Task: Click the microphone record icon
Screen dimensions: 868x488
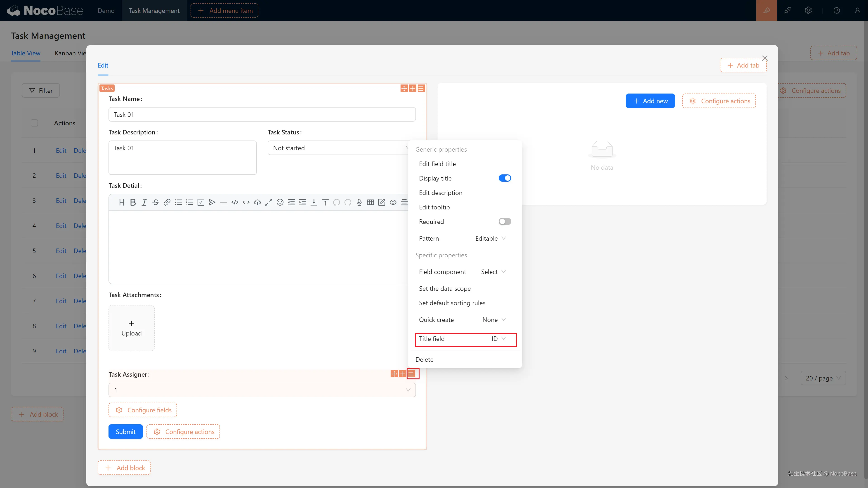Action: 359,202
